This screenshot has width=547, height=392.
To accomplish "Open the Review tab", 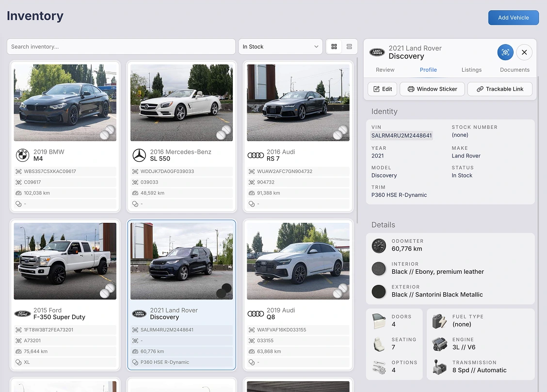I will click(x=385, y=70).
